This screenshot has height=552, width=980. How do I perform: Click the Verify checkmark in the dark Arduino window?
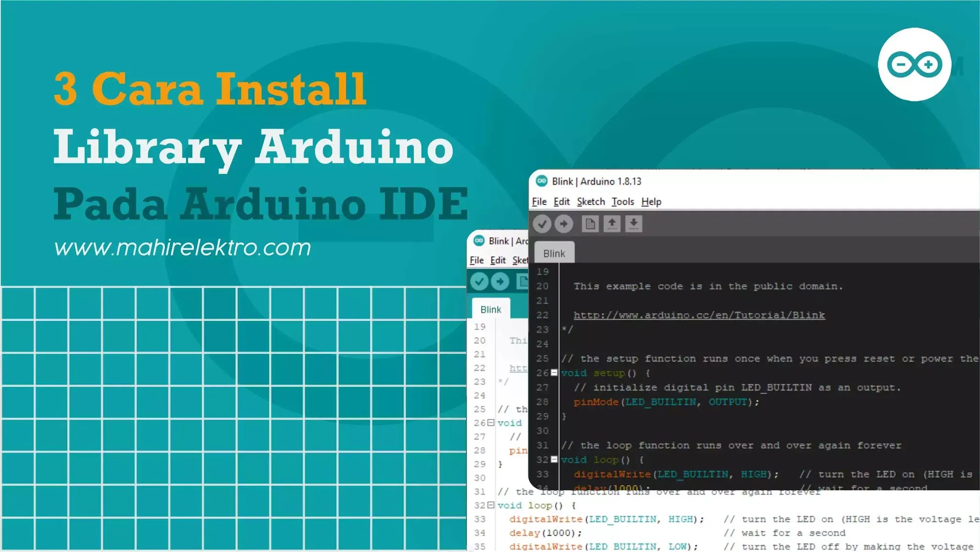542,224
